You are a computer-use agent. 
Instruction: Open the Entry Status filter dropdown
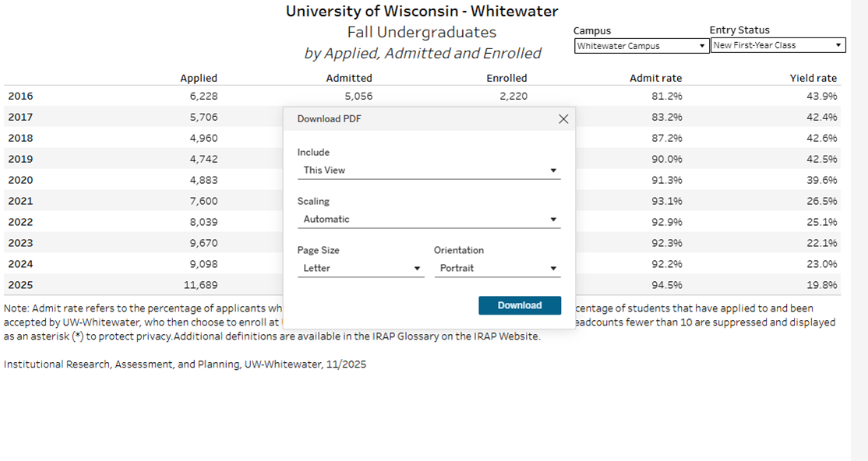778,46
